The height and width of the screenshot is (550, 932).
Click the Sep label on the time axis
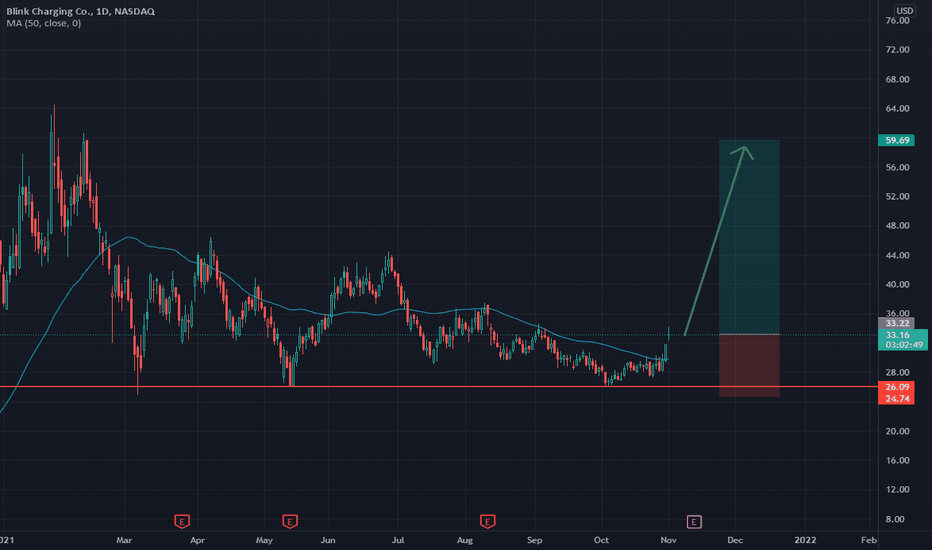[534, 540]
